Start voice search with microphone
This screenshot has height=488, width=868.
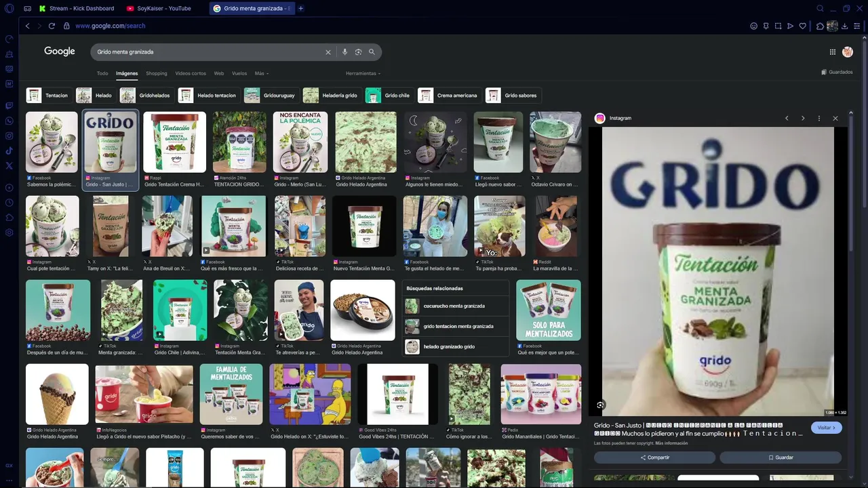(344, 52)
